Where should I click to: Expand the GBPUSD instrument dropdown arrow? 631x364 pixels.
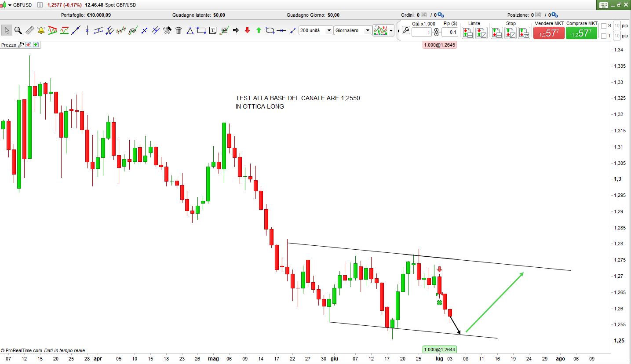click(10, 5)
